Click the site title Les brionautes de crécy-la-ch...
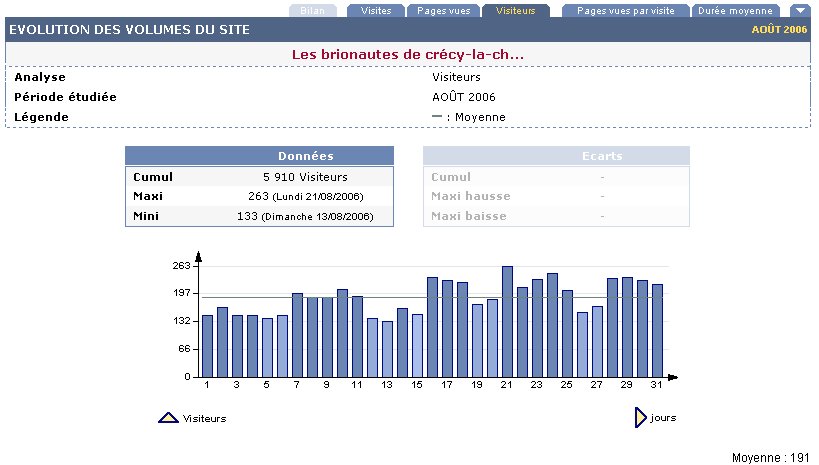Viewport: 819px width, 465px height. click(x=408, y=54)
